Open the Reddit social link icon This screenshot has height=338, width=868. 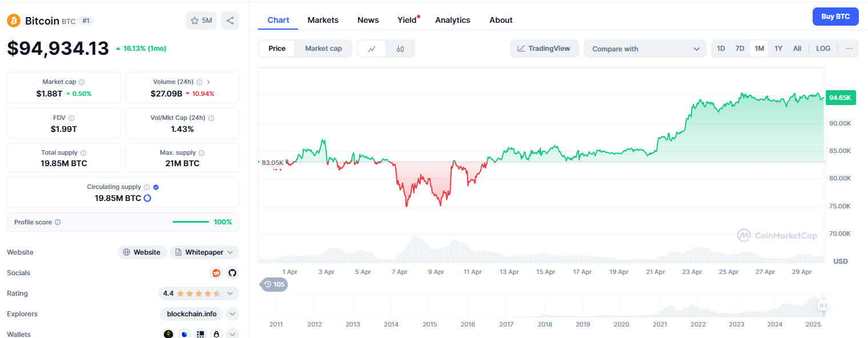point(216,273)
